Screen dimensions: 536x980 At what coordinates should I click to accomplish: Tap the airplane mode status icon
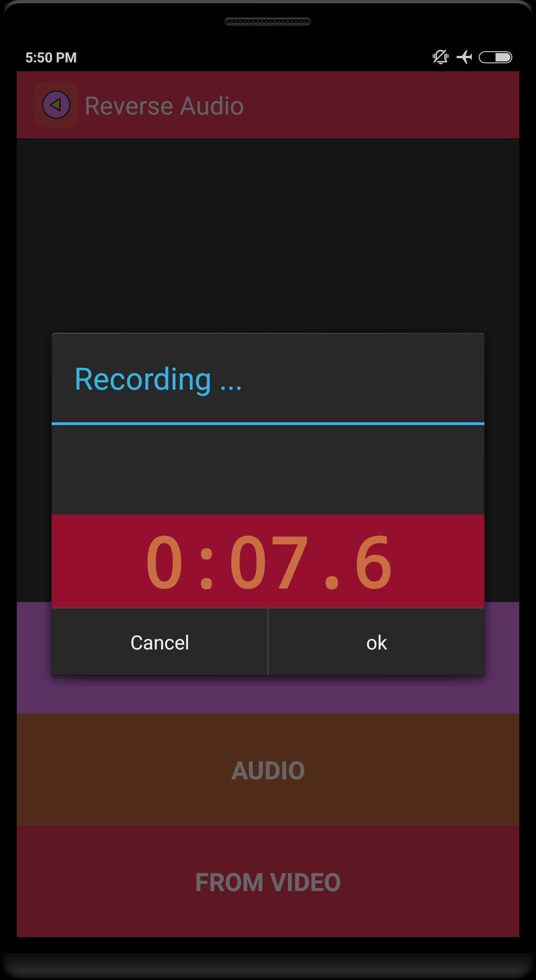pos(464,57)
